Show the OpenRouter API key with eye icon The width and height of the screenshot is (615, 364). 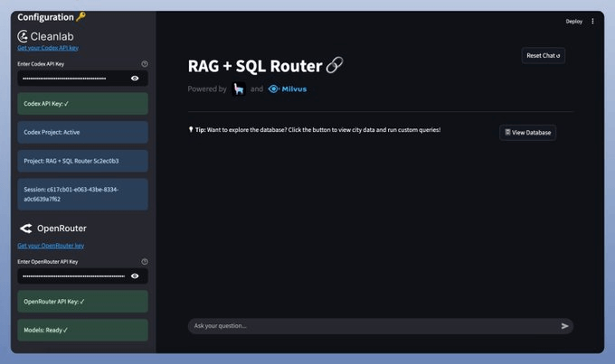pyautogui.click(x=135, y=276)
